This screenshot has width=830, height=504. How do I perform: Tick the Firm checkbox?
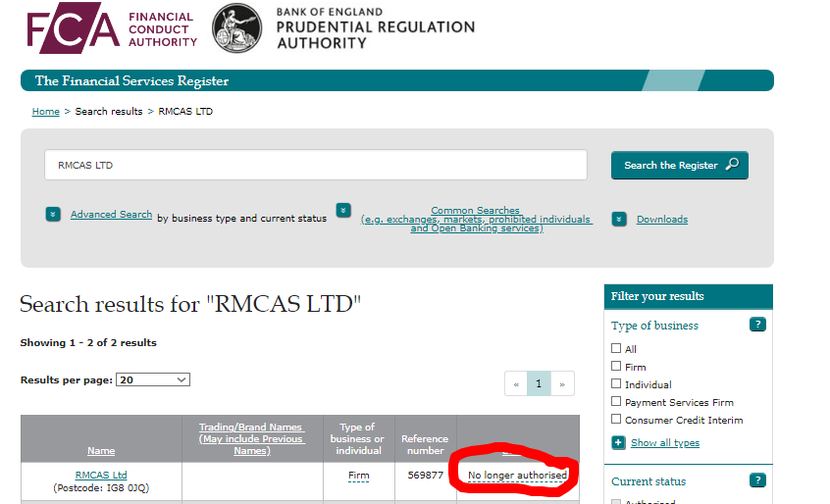point(616,366)
